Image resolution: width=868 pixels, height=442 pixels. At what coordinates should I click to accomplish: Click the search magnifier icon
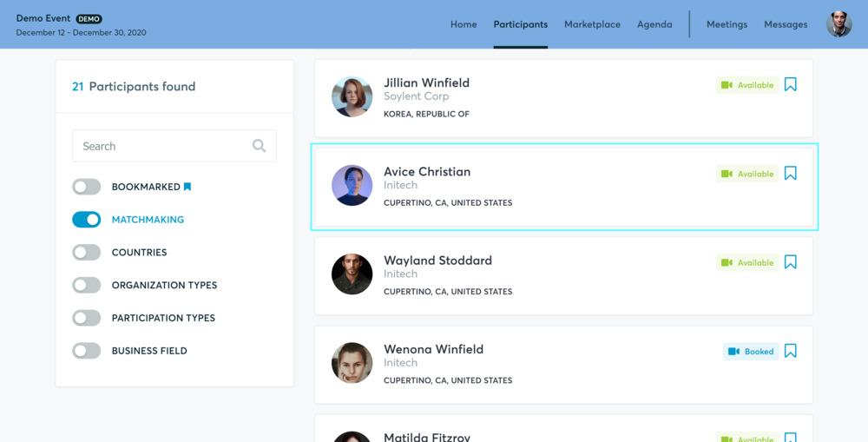[x=259, y=146]
